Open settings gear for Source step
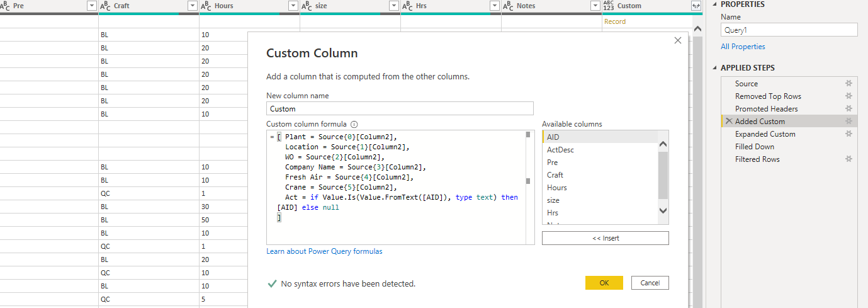Image resolution: width=868 pixels, height=308 pixels. (x=848, y=84)
